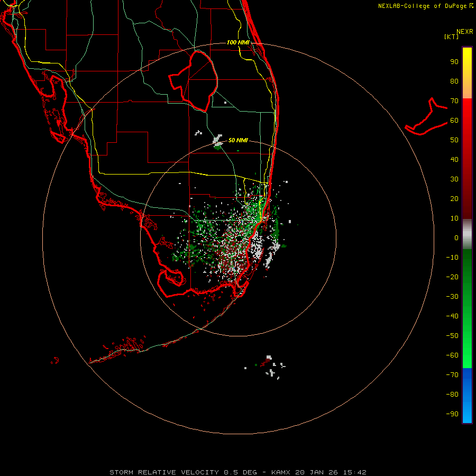Click the bright green segment of color bar
Image resolution: width=476 pixels, height=476 pixels.
467,309
